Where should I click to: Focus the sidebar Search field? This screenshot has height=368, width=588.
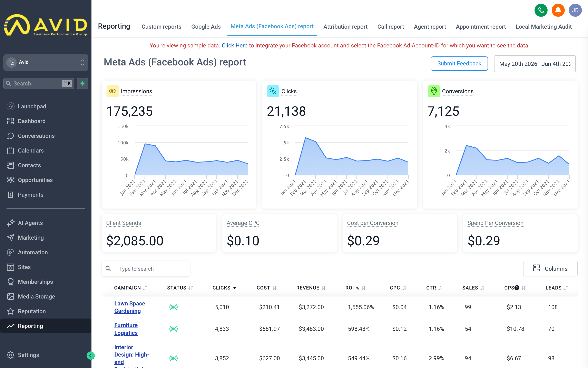pos(39,83)
